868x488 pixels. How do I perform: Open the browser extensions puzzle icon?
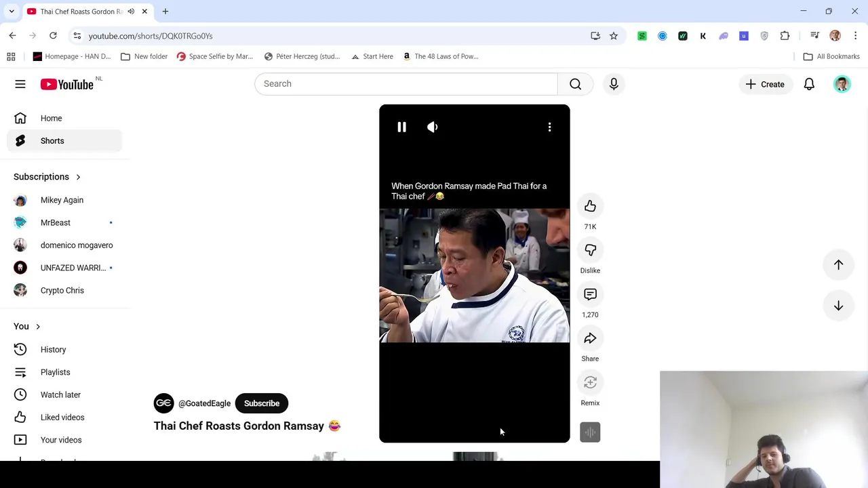785,36
